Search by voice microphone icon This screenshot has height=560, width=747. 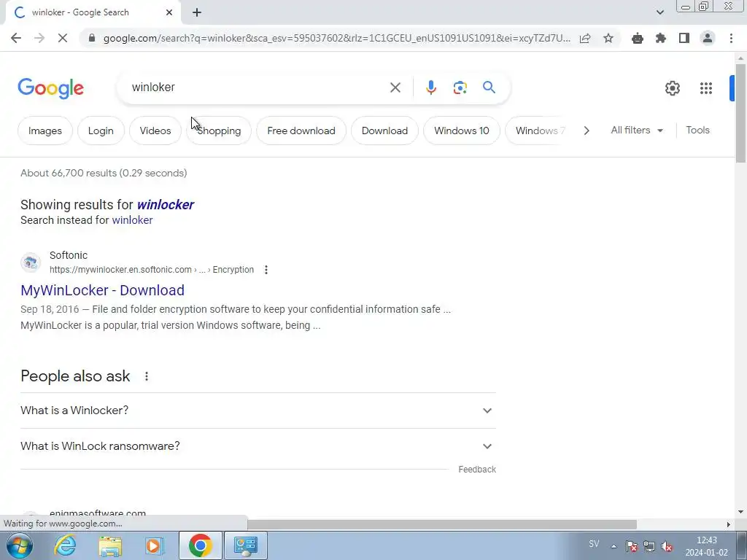click(x=430, y=87)
